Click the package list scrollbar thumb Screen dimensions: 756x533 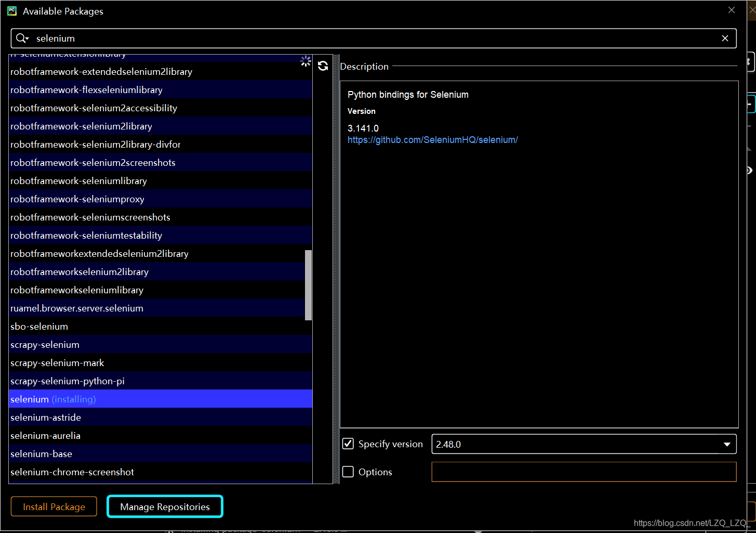coord(308,285)
